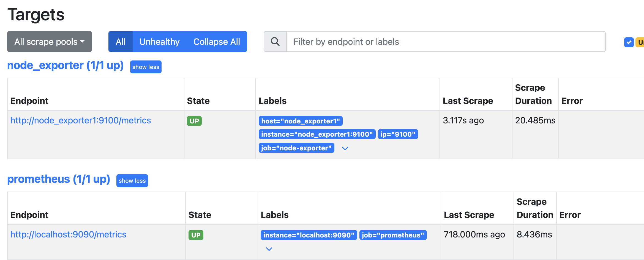
Task: Click the instance="localhost:9090" label badge
Action: click(309, 235)
